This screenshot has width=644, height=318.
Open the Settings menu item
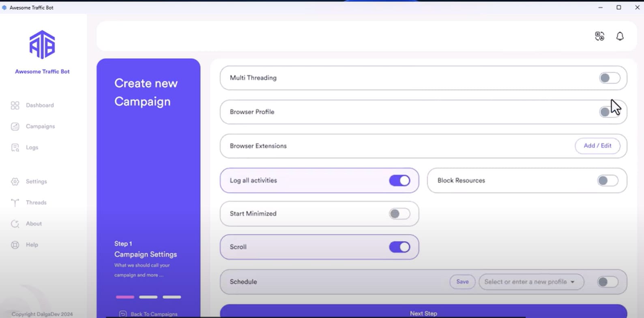point(36,181)
